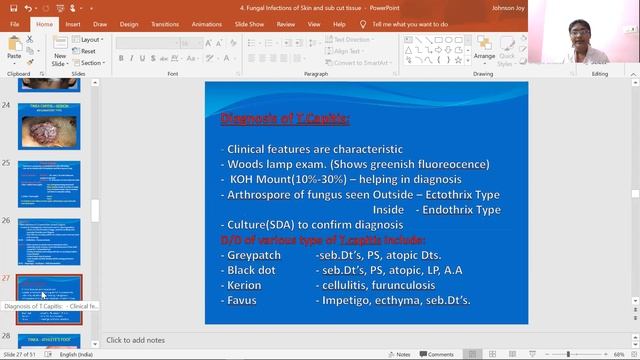Open the Arrange menu
This screenshot has width=640, height=360.
pos(484,49)
